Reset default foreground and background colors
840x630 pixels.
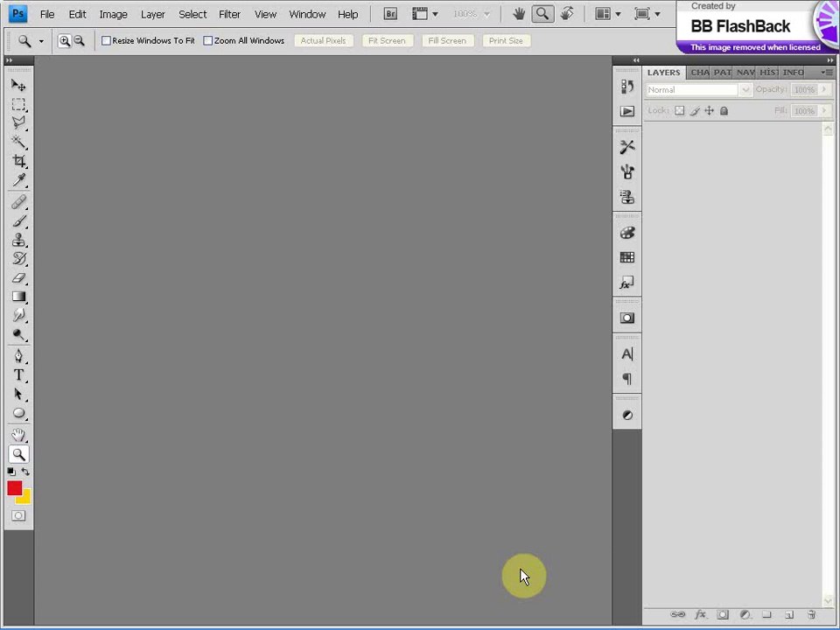tap(11, 472)
